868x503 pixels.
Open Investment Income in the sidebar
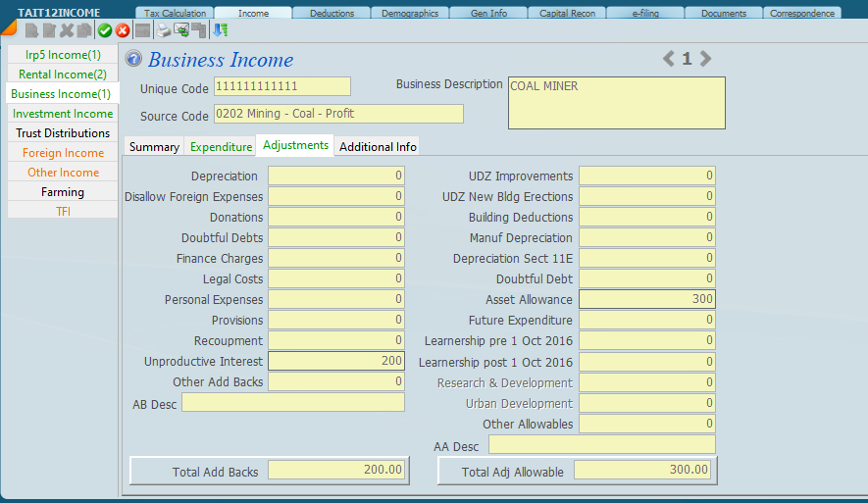[x=63, y=114]
